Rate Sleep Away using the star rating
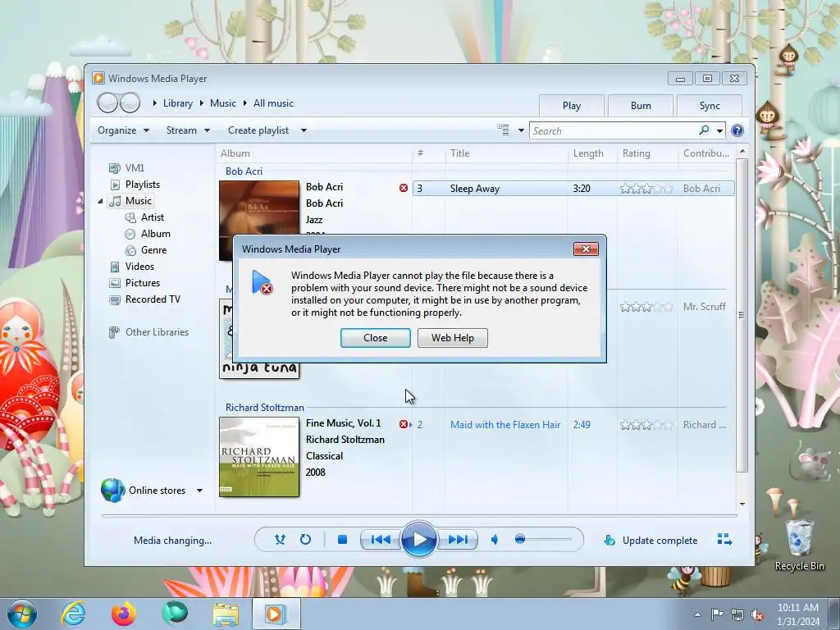The image size is (840, 630). tap(646, 189)
